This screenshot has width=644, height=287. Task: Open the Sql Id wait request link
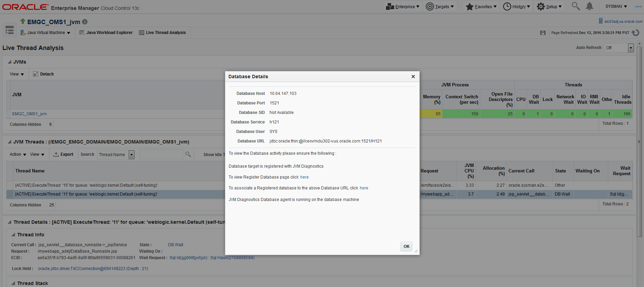click(212, 258)
